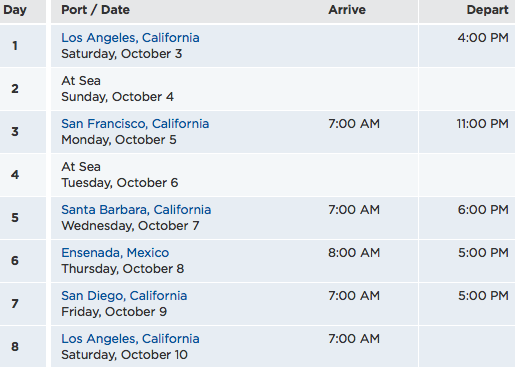
Task: Open the Santa Barbara, California port link
Action: (136, 210)
